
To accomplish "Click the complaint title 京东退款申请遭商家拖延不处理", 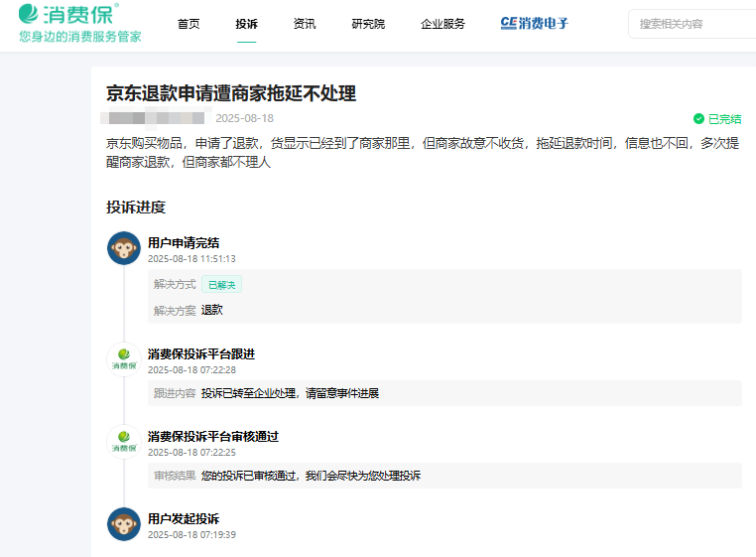I will [231, 93].
